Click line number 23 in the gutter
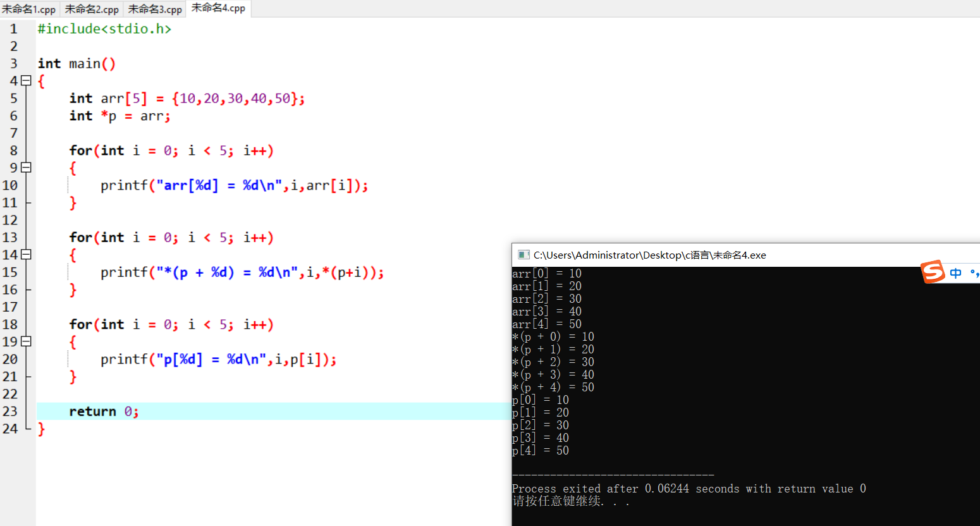The width and height of the screenshot is (980, 526). tap(10, 412)
